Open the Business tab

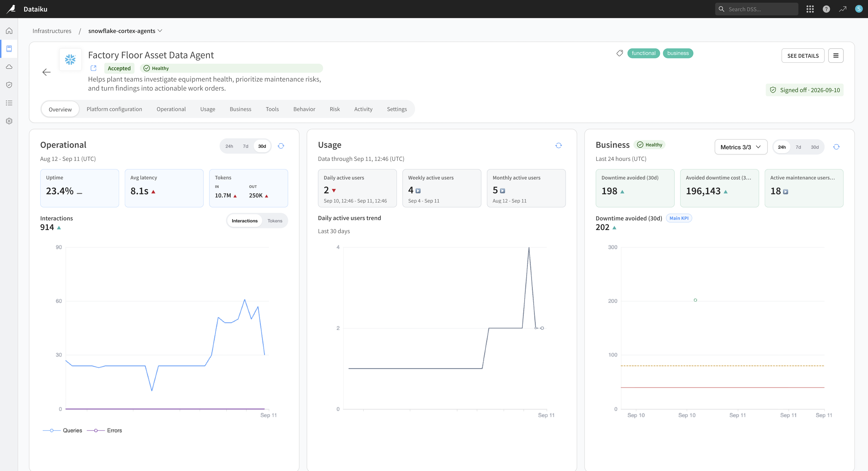[240, 109]
